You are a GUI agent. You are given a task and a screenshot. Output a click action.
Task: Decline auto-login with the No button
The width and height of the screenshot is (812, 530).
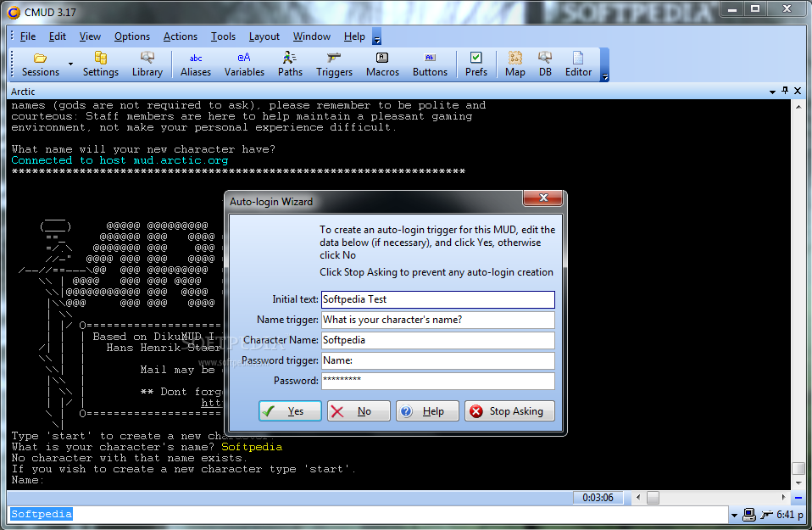[x=359, y=410]
